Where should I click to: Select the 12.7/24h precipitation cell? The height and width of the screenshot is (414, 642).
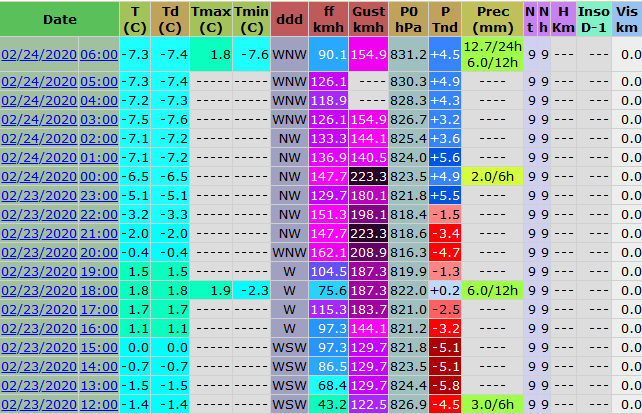492,47
